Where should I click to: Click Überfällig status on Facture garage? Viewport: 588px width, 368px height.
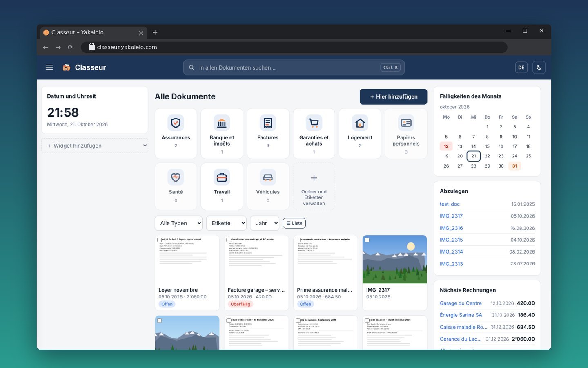click(241, 304)
